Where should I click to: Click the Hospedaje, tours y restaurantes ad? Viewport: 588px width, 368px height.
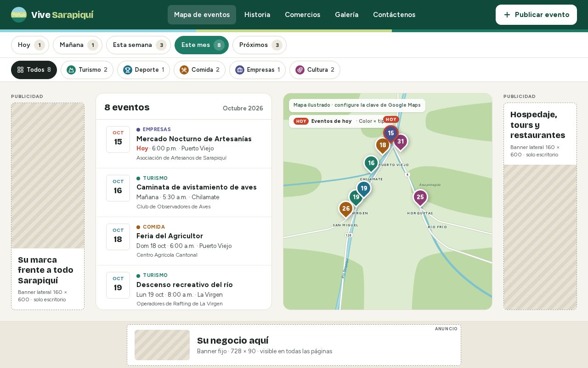[x=540, y=206]
